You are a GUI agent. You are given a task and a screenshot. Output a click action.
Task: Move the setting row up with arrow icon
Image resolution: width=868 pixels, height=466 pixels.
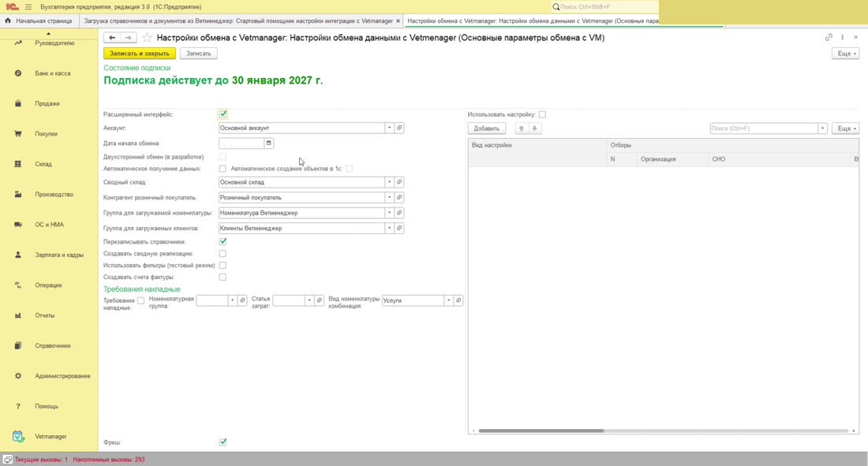(x=521, y=129)
